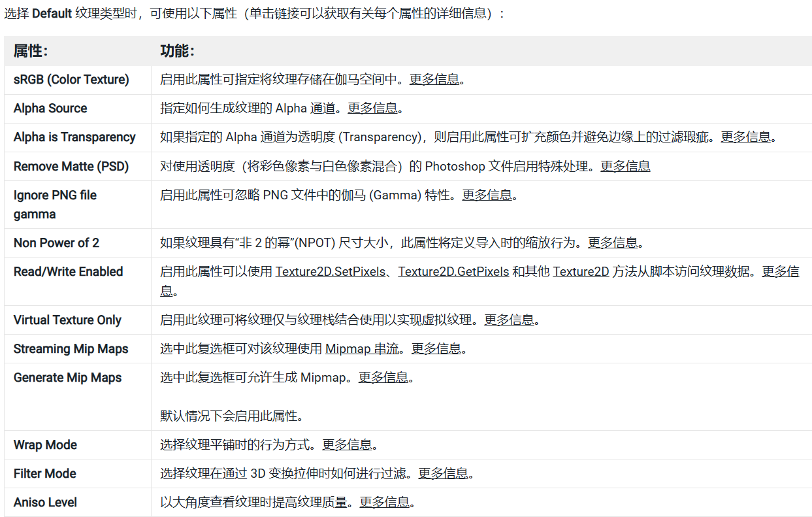This screenshot has height=517, width=812.
Task: Click 更多信息 link in Non Power of 2 row
Action: (613, 243)
